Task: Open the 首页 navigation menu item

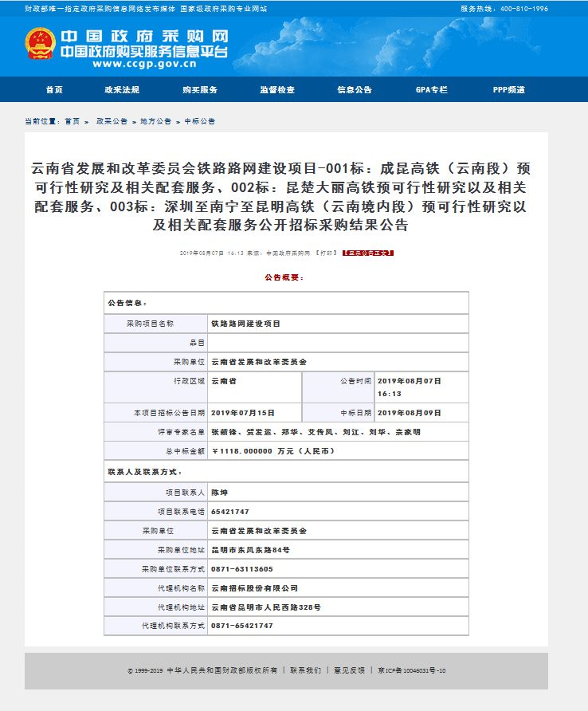Action: [54, 90]
